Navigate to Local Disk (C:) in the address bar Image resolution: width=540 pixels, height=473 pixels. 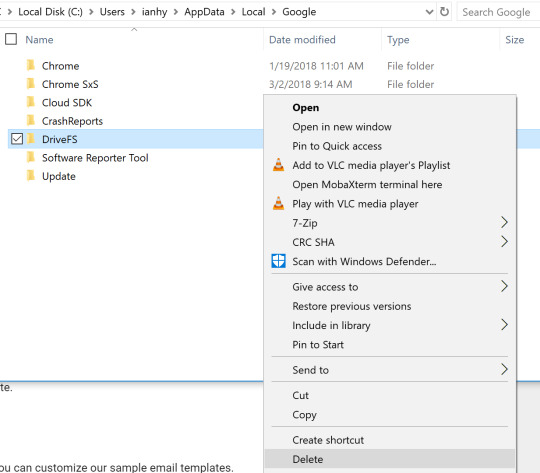pyautogui.click(x=50, y=12)
